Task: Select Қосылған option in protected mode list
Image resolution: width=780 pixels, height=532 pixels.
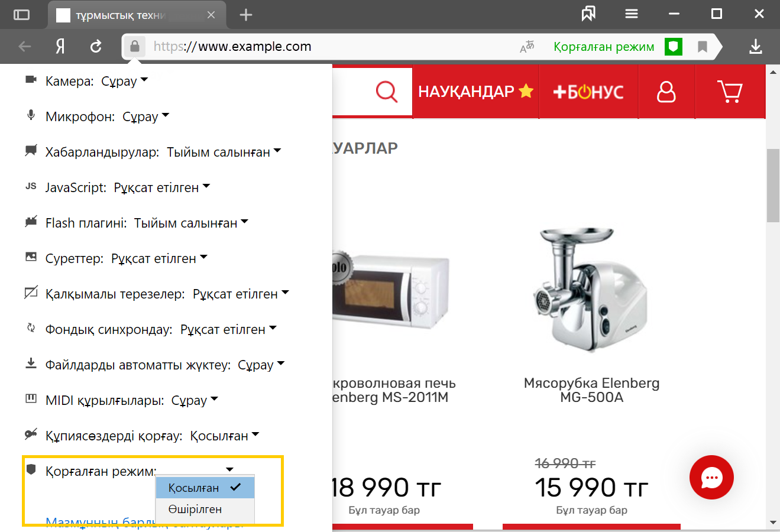Action: [x=205, y=488]
